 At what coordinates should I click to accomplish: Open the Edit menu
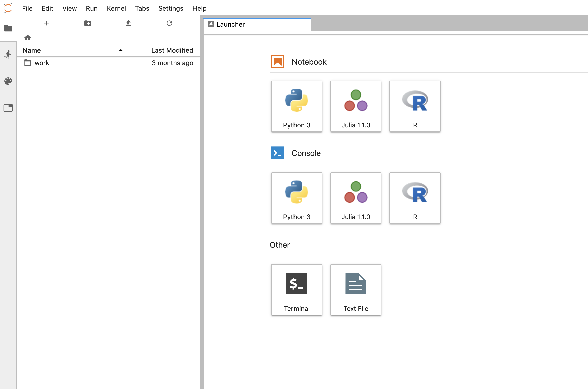(47, 8)
